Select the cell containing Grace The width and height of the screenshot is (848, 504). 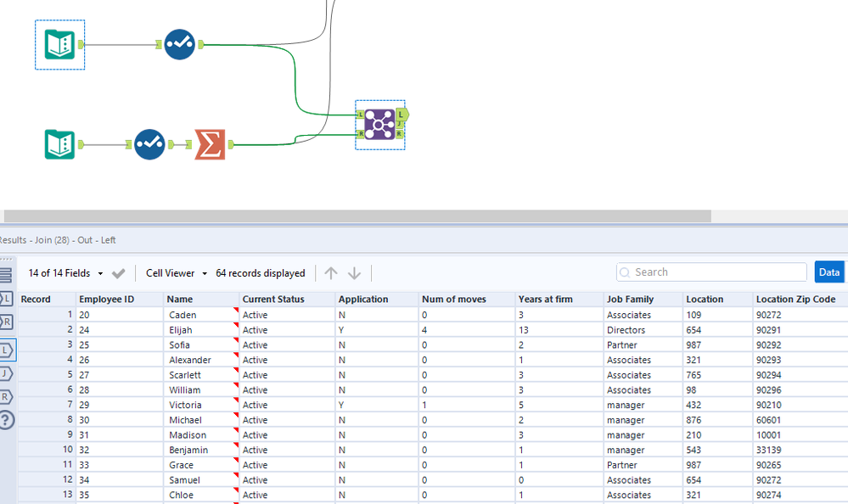point(201,465)
